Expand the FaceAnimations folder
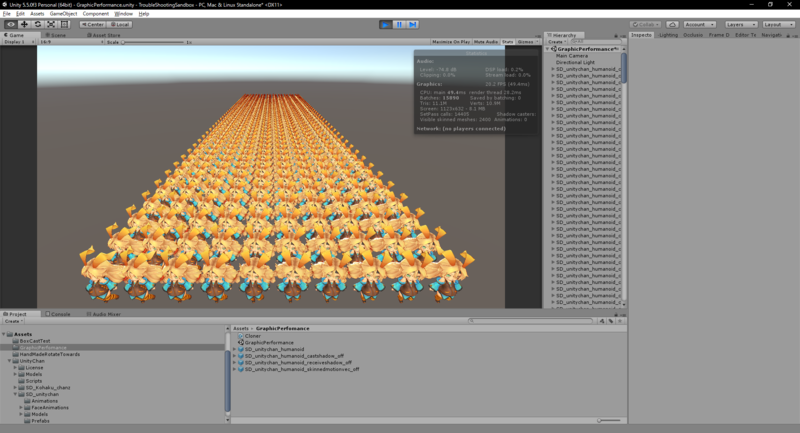Viewport: 800px width, 433px height. (21, 407)
